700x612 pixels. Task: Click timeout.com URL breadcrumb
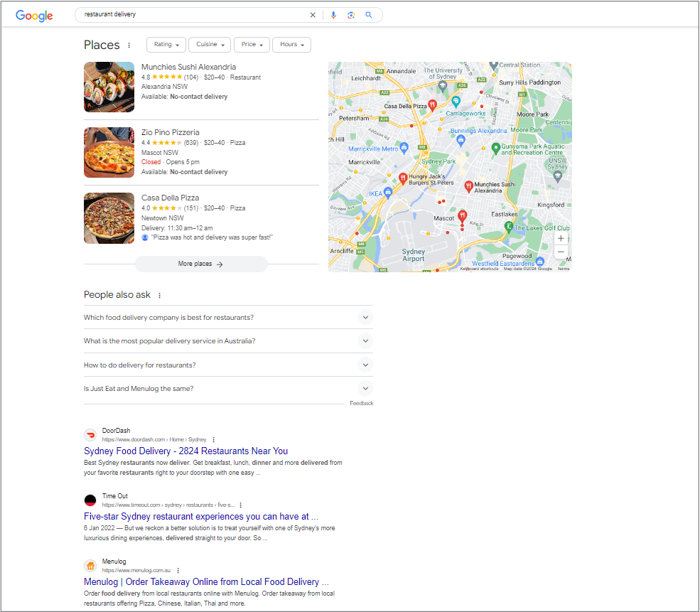tap(168, 505)
